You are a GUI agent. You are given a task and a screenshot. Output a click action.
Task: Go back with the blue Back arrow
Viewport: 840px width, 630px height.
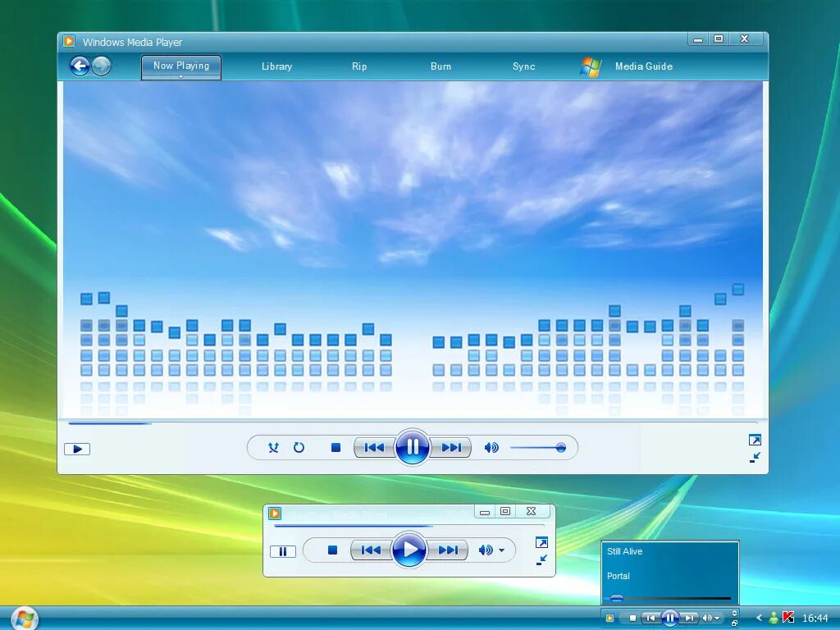click(x=80, y=66)
